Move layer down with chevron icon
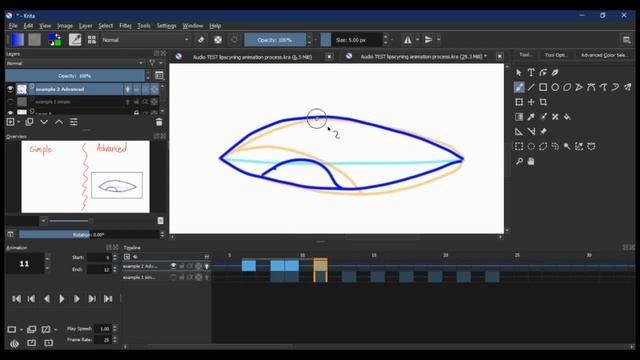Viewport: 640px width, 360px height. 44,122
